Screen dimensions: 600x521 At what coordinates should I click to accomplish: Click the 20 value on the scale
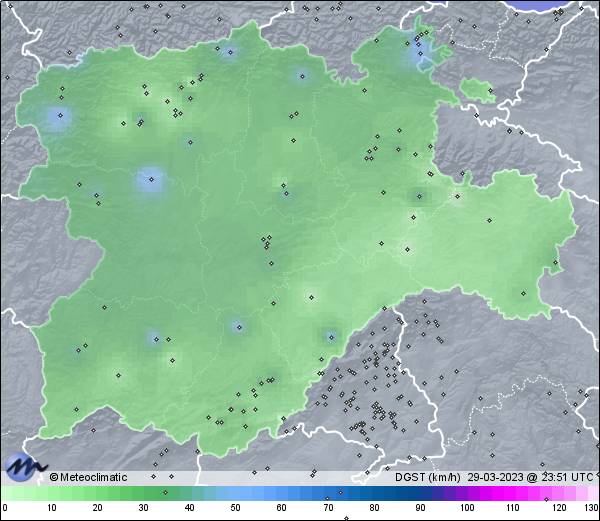(x=98, y=508)
